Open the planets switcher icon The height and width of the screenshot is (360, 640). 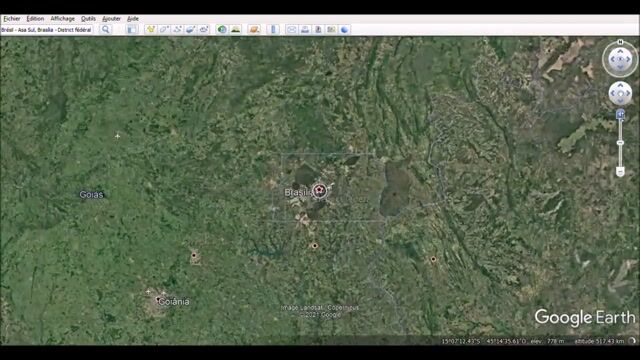coord(254,29)
